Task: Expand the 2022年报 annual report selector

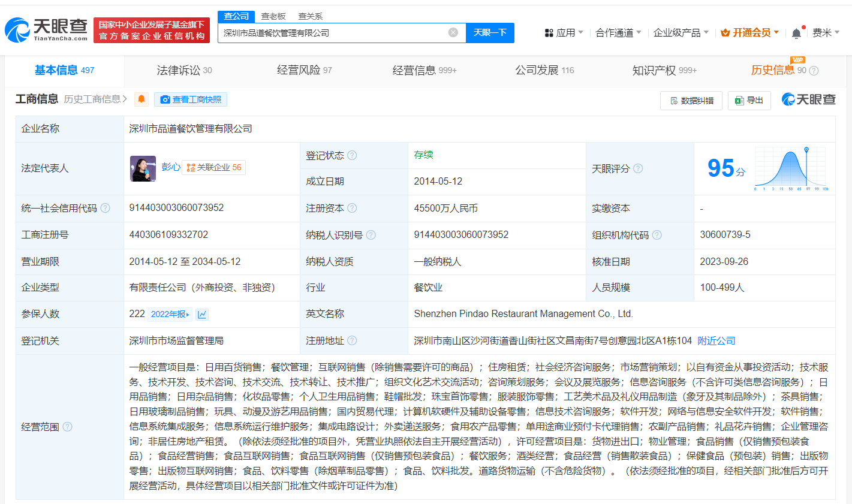Action: point(170,314)
